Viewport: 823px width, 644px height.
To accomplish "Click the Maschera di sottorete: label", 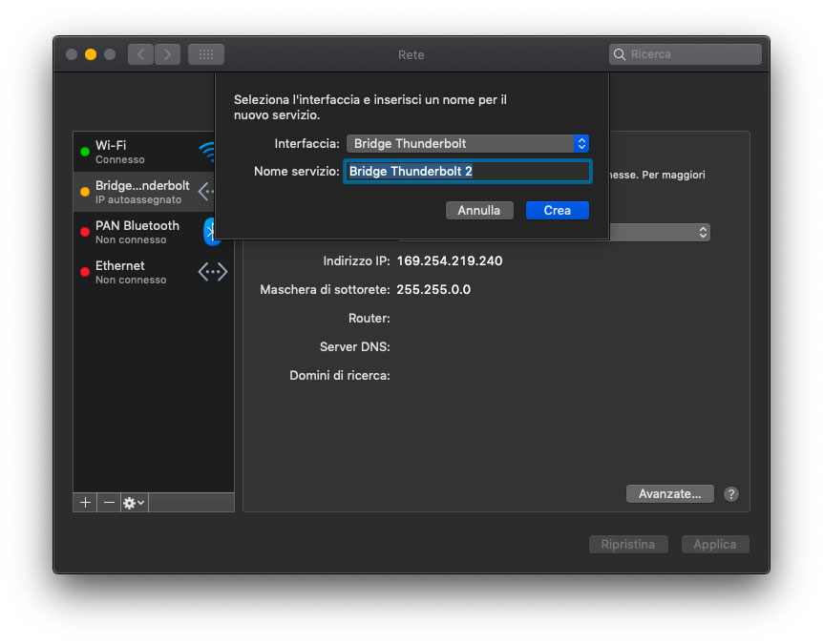I will click(325, 289).
